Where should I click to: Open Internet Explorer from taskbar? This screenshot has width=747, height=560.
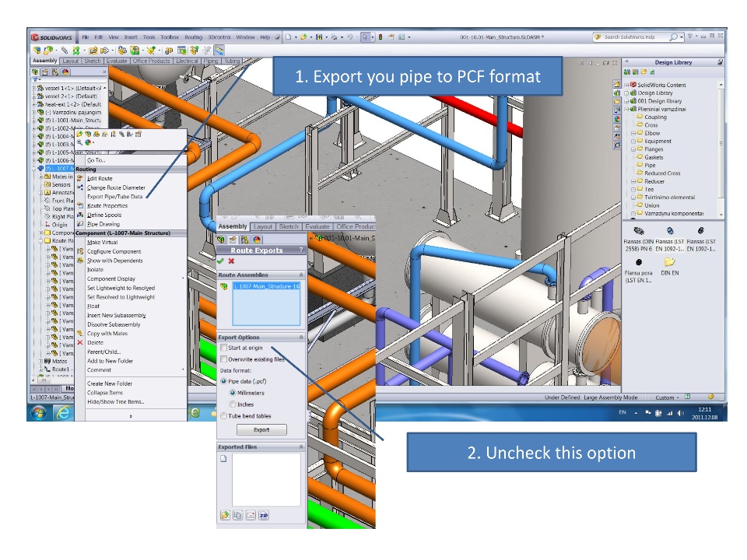pos(63,412)
